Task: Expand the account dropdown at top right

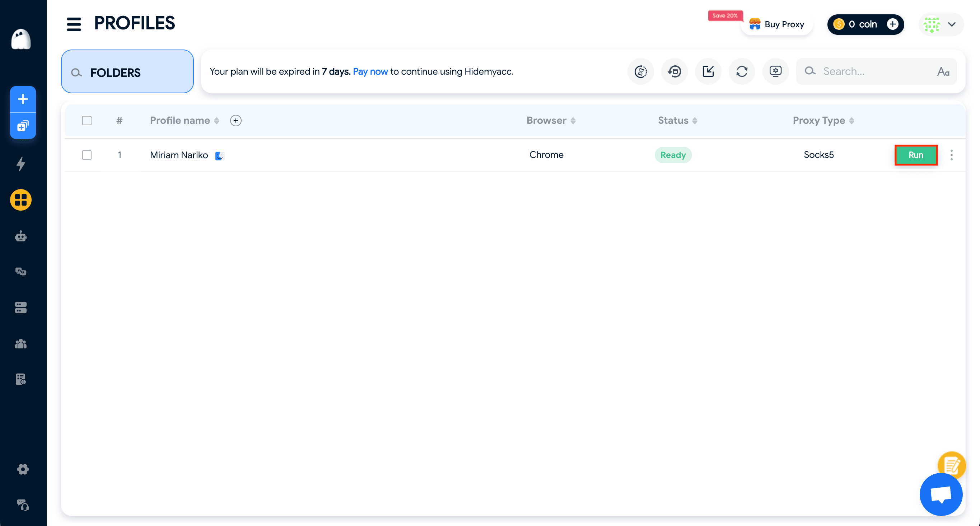Action: (952, 24)
